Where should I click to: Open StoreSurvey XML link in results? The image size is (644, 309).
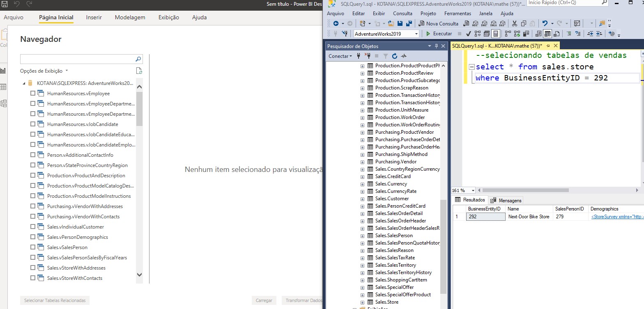617,217
